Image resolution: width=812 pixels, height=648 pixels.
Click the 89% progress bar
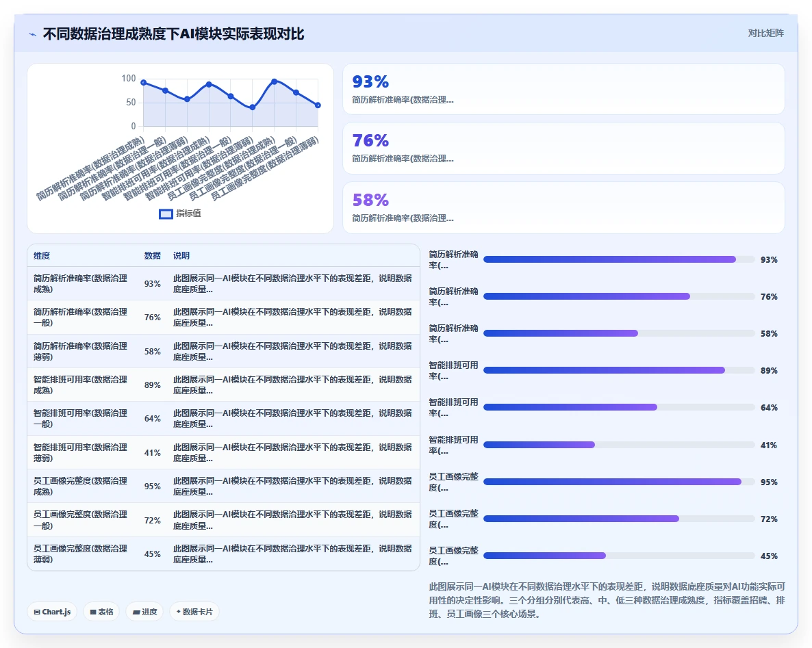click(x=619, y=370)
